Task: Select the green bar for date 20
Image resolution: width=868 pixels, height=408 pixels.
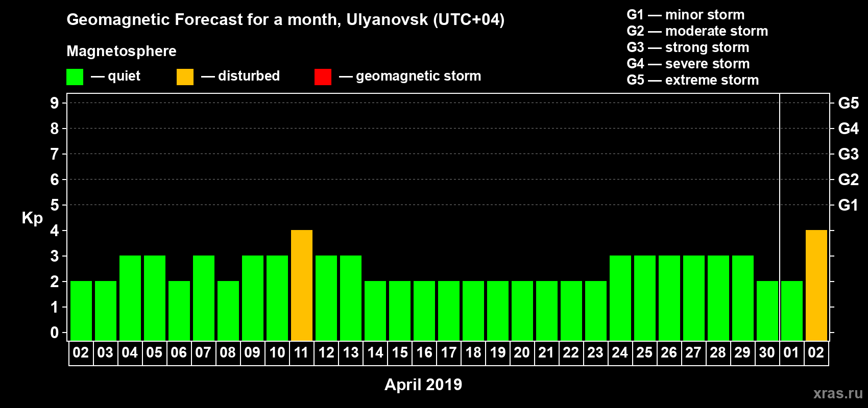Action: pos(522,311)
